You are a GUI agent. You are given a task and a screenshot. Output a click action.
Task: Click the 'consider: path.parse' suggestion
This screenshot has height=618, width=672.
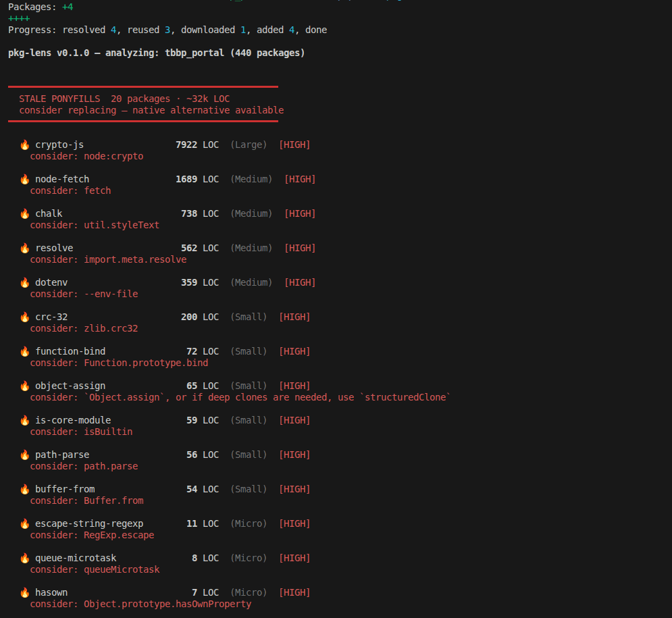click(84, 466)
